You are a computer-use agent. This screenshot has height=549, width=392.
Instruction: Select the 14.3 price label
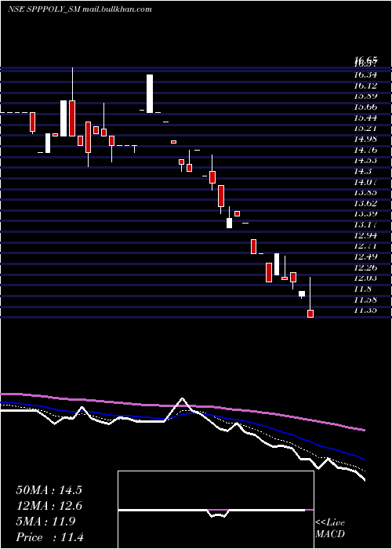pyautogui.click(x=362, y=171)
